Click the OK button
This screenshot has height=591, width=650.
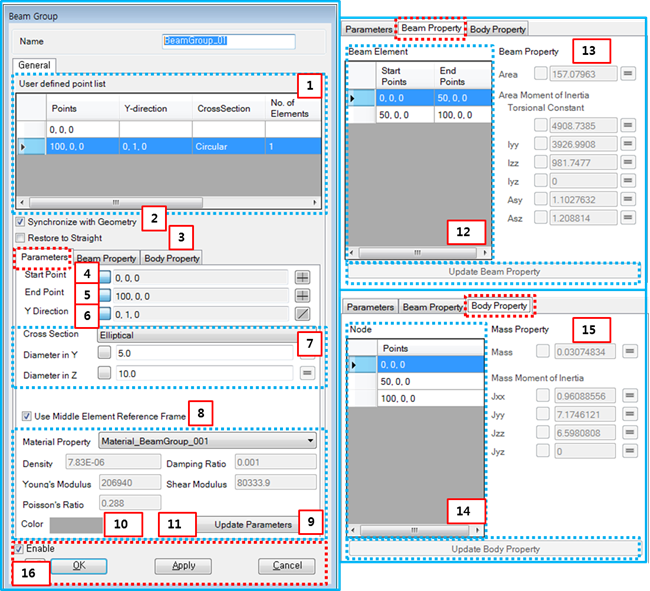79,566
